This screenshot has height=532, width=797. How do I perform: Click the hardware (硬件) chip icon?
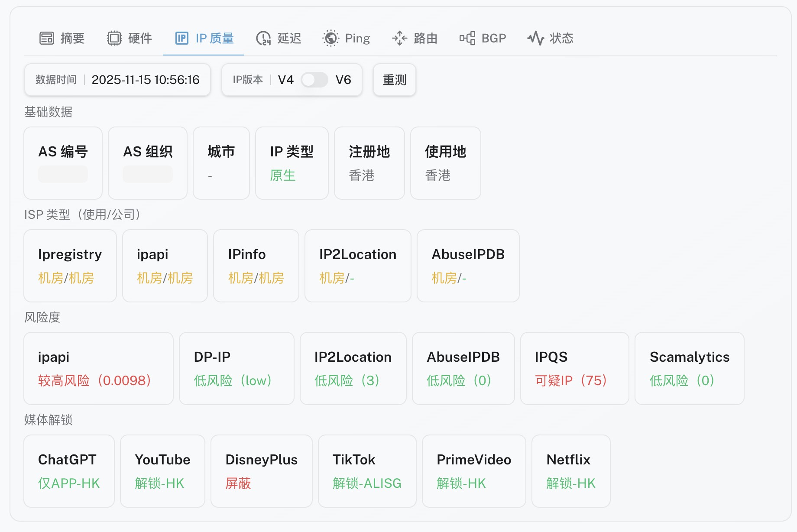click(114, 38)
